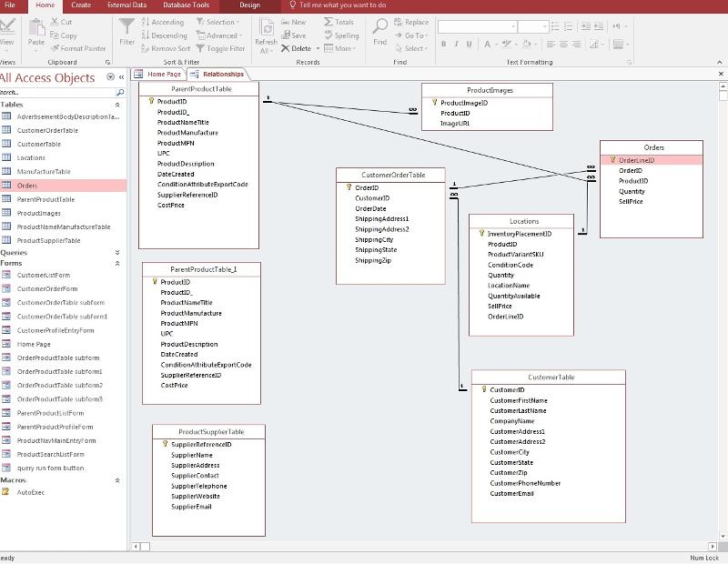Viewport: 728px width, 564px height.
Task: Open CustomerOrderForm from the Forms list
Action: coord(47,289)
